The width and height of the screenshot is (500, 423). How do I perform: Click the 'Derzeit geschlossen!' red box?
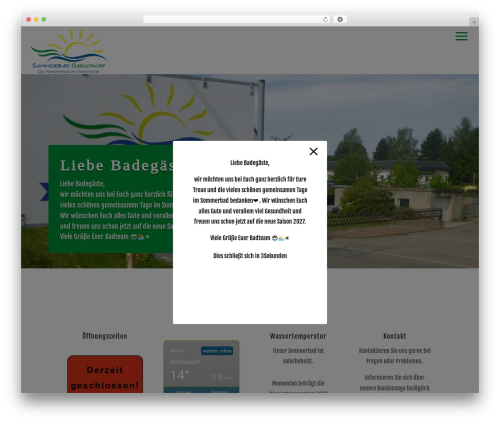[105, 374]
